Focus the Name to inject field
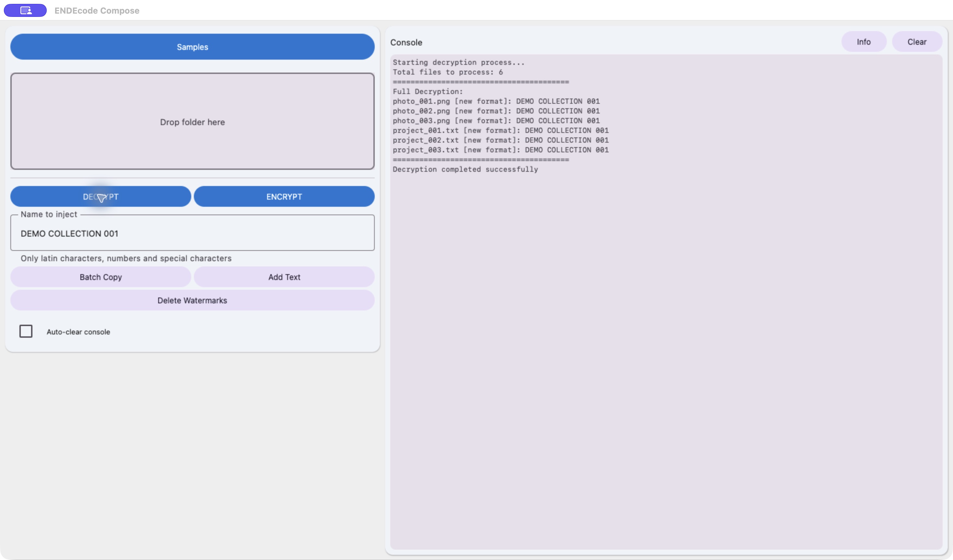This screenshot has height=560, width=953. coord(192,233)
